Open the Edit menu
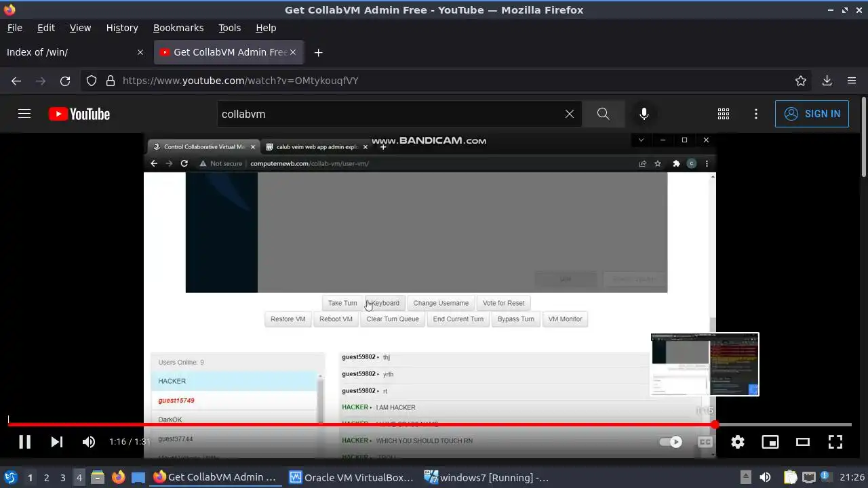The image size is (868, 488). (x=46, y=28)
